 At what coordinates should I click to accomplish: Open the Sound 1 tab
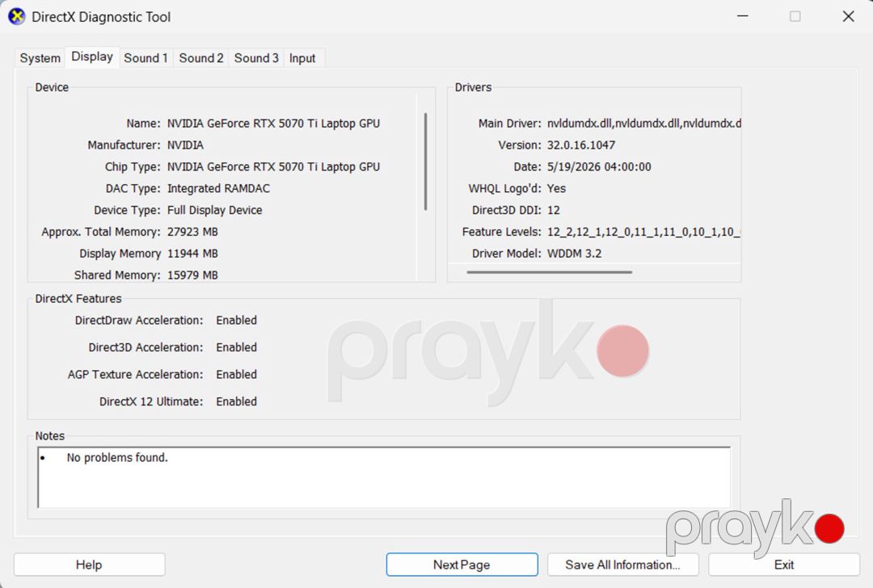coord(145,58)
